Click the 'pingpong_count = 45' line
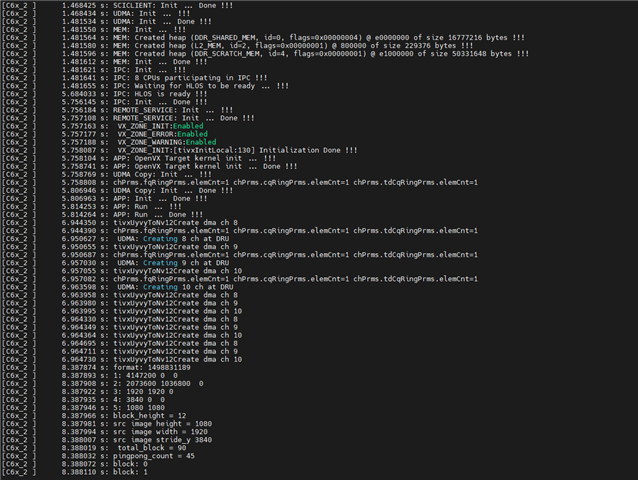Image resolution: width=638 pixels, height=480 pixels. click(x=98, y=456)
